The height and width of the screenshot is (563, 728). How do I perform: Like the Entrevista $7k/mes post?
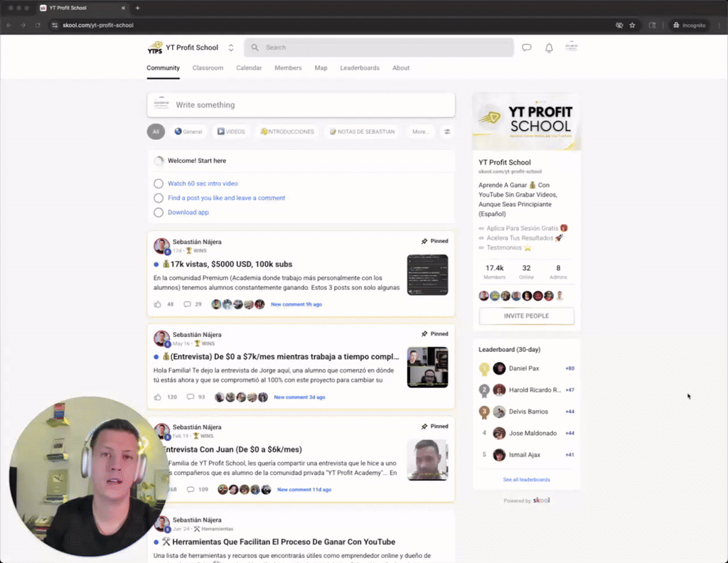click(157, 397)
